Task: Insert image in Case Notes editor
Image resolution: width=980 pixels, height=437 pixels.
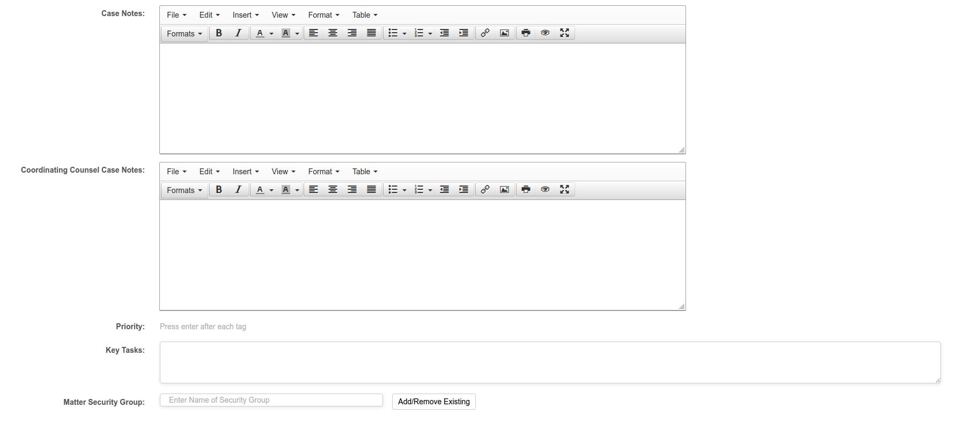Action: 505,33
